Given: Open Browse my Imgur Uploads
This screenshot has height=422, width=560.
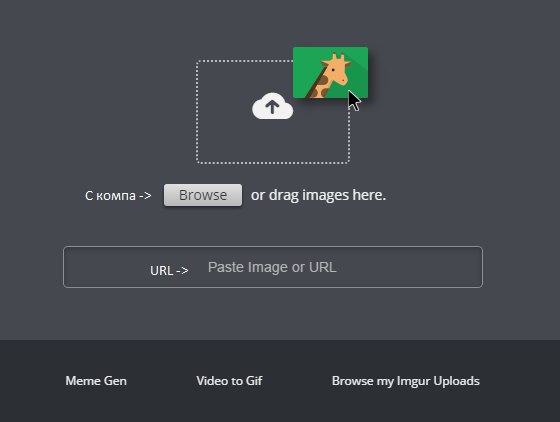Looking at the screenshot, I should click(x=406, y=381).
